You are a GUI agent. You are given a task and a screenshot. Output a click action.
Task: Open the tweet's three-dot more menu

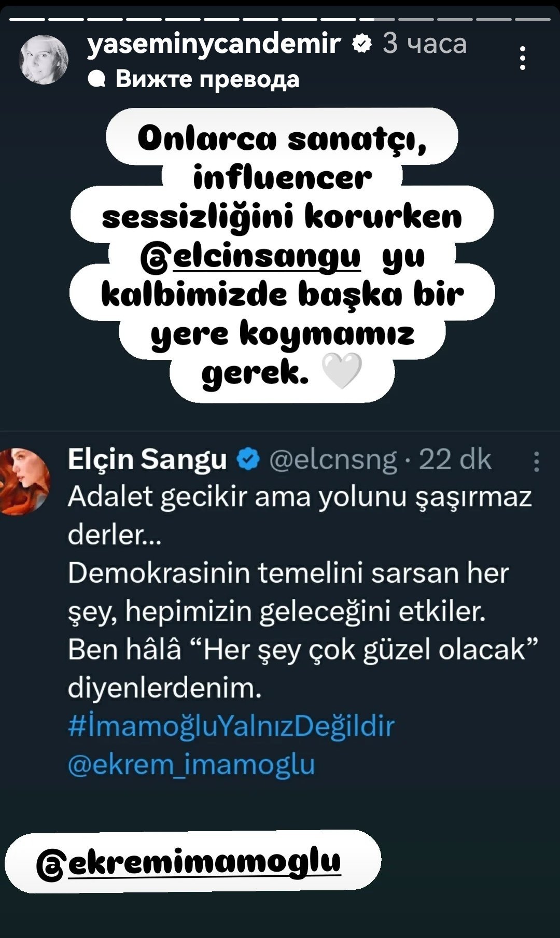[x=537, y=461]
